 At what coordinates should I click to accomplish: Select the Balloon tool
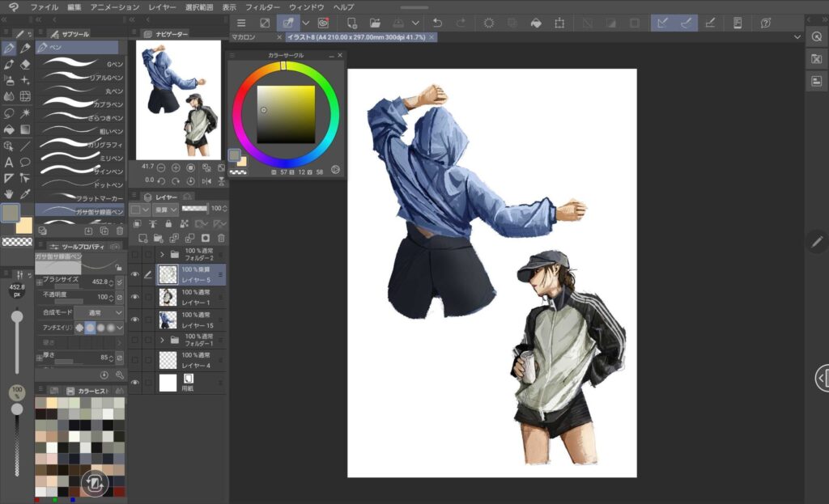coord(25,162)
